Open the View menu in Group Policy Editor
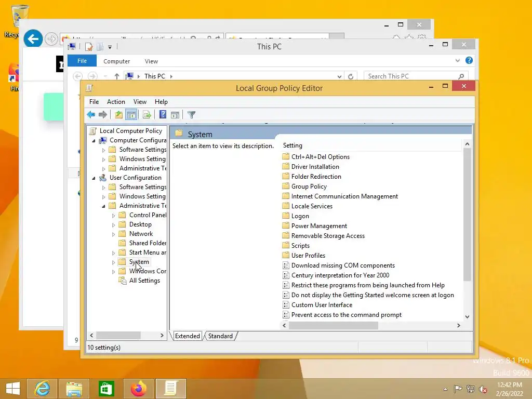The image size is (532, 399). [x=140, y=102]
